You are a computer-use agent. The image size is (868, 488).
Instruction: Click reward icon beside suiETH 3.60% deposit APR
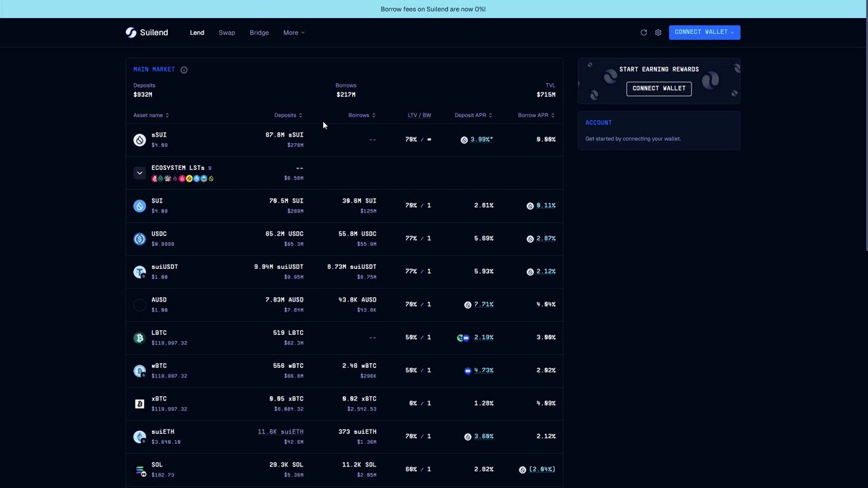[468, 437]
